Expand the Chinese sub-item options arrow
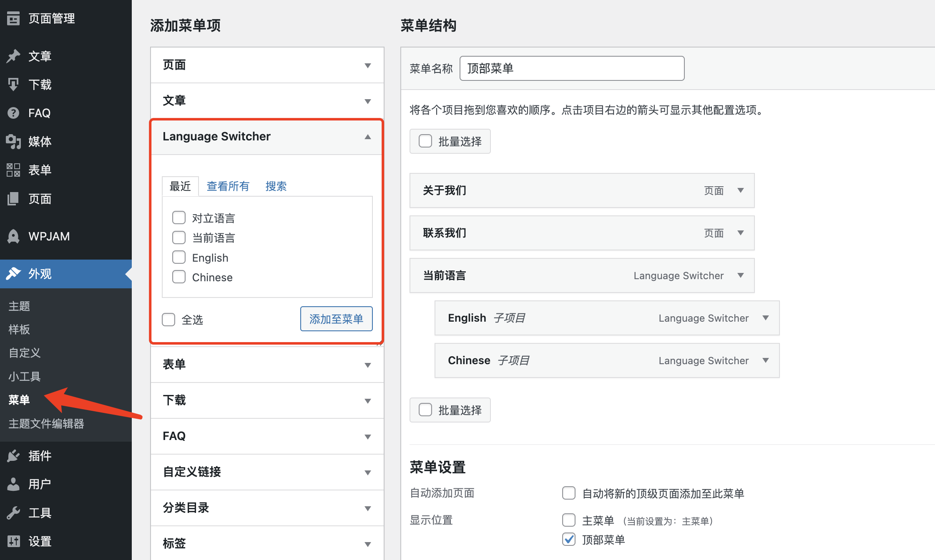 coord(766,360)
